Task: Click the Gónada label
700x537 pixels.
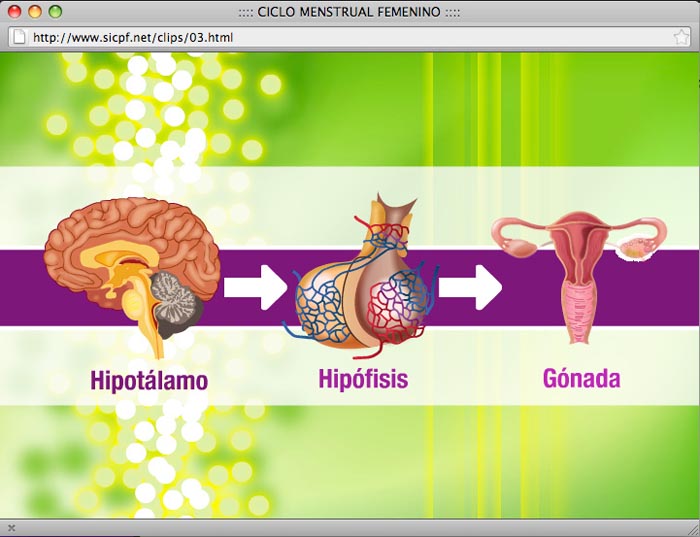Action: (x=581, y=379)
